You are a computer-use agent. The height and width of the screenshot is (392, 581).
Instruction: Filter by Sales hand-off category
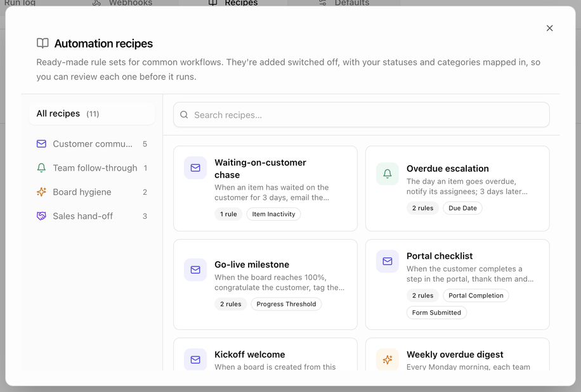[x=91, y=216]
